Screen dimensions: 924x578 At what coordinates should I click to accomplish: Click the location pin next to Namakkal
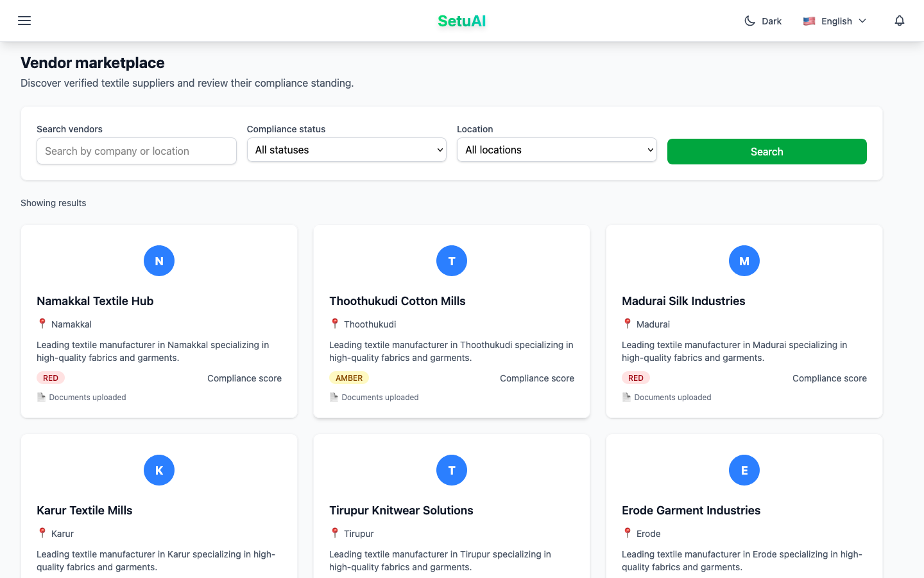click(42, 324)
